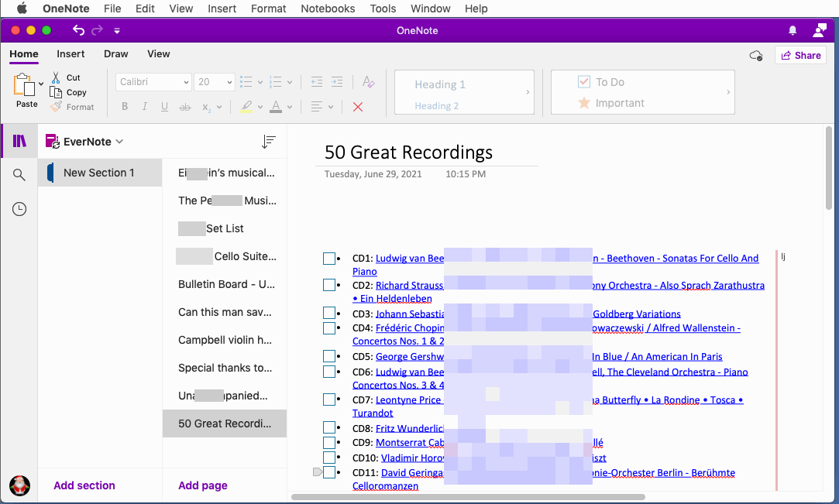Open the Notebooks menu in menu bar
Viewport: 839px width, 504px height.
point(328,9)
